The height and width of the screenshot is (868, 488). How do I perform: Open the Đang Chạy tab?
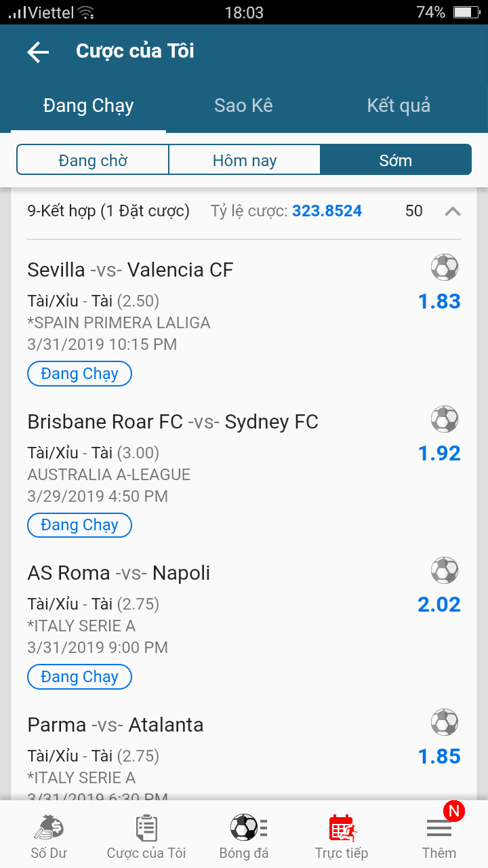[88, 106]
